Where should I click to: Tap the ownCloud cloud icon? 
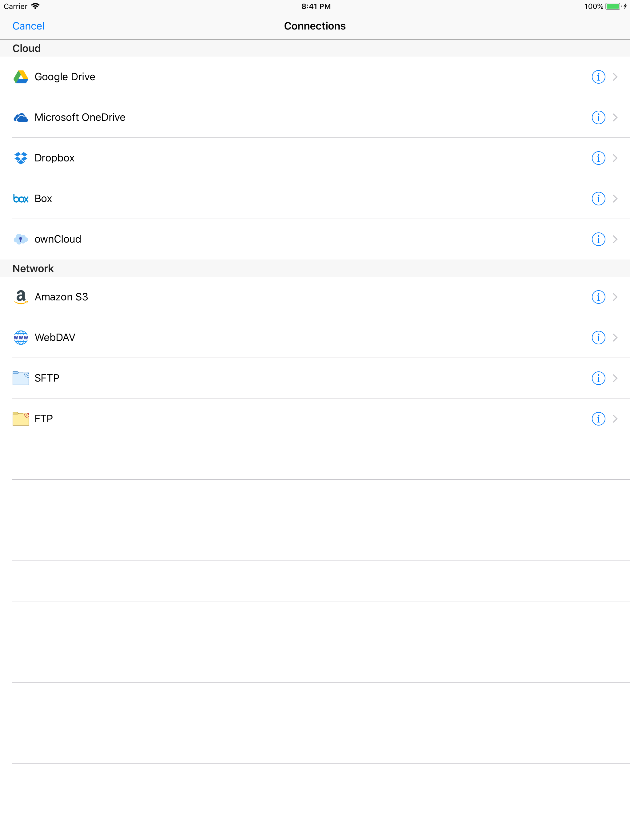point(21,239)
